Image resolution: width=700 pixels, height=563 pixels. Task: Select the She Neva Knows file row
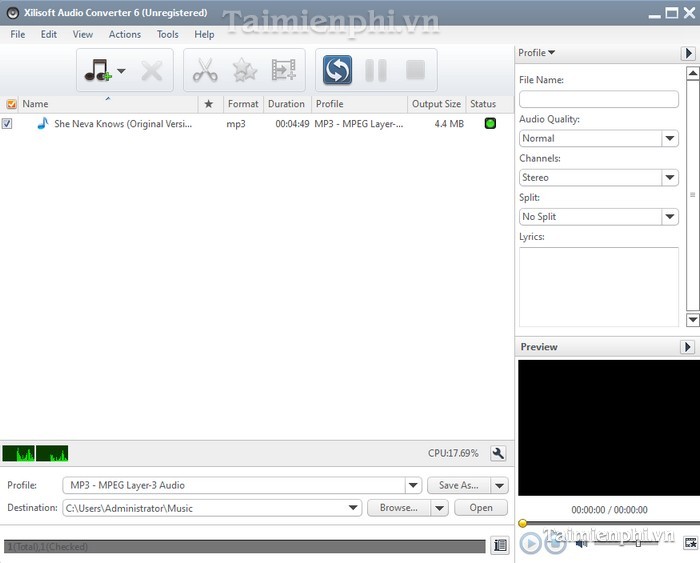[257, 124]
